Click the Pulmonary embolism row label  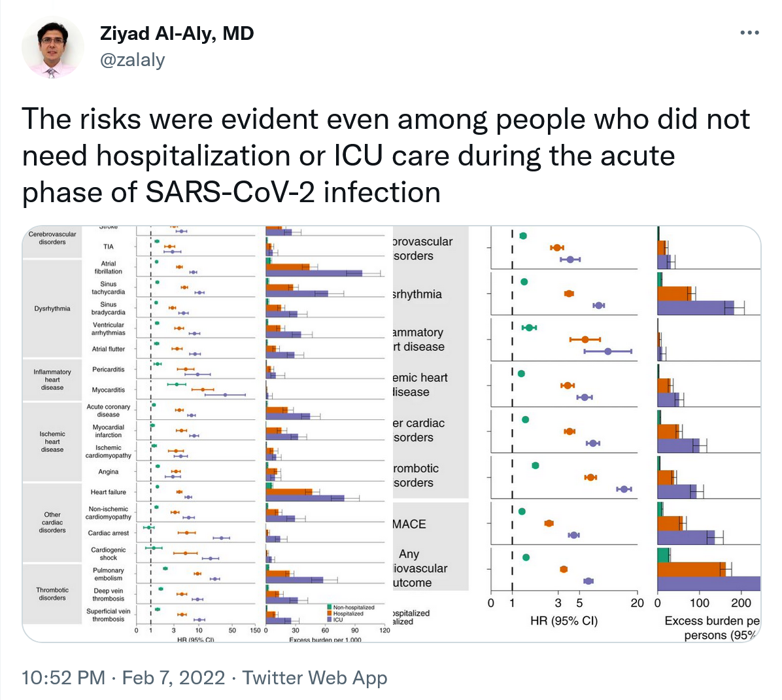click(109, 574)
